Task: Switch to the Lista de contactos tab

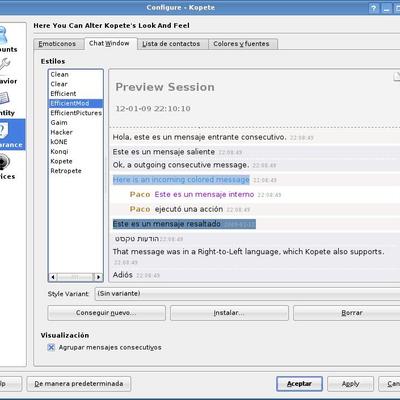Action: coord(172,44)
